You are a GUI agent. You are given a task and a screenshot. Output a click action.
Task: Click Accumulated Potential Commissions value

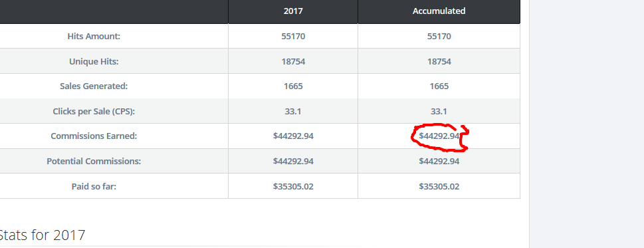(x=439, y=162)
